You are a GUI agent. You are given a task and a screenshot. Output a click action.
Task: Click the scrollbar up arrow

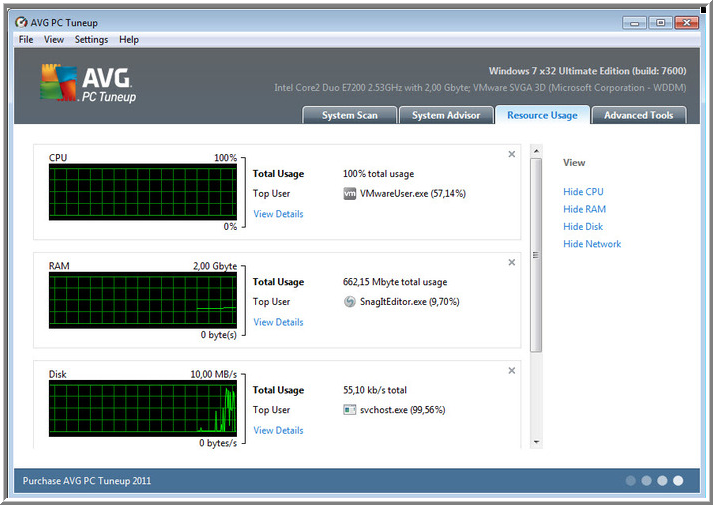(536, 151)
